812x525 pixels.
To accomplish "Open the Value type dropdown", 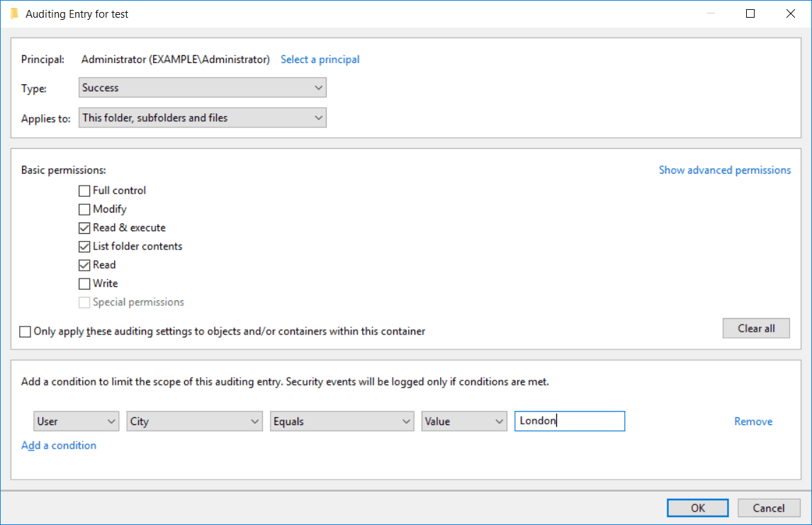I will 464,422.
